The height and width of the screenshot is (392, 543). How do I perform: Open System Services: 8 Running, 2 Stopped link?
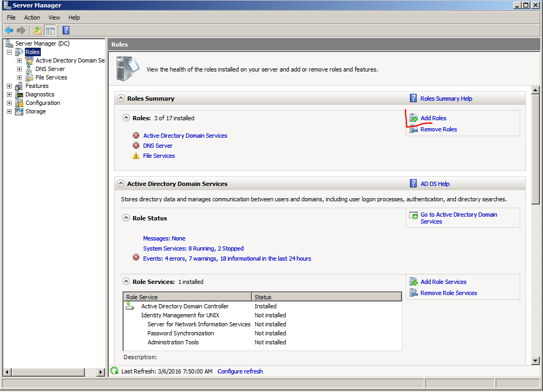pos(193,248)
